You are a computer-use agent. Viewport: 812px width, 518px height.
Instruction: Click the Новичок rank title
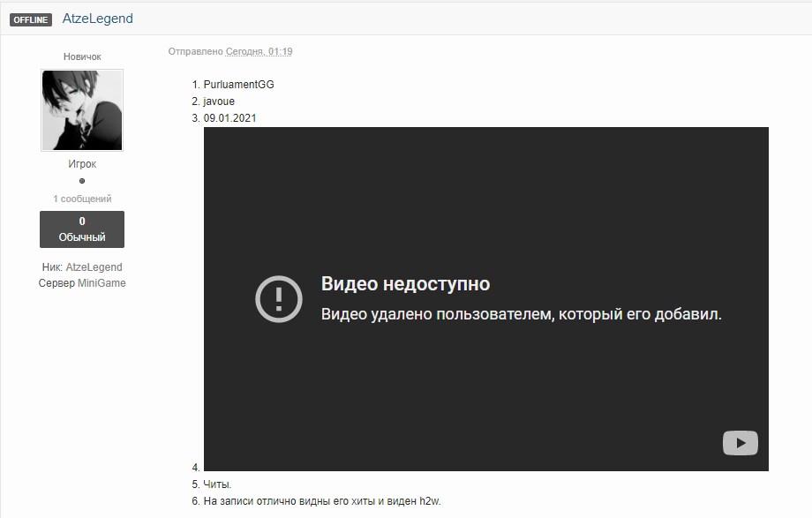[82, 56]
